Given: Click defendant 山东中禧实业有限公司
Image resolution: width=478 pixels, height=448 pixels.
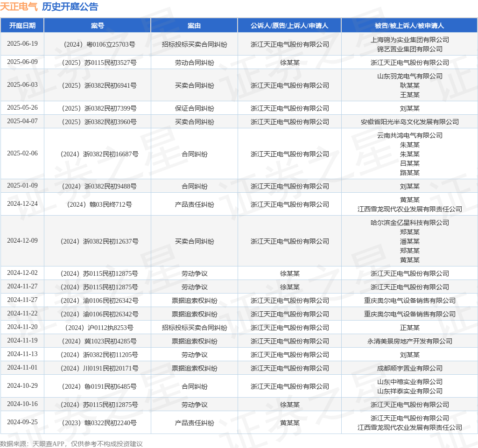Looking at the screenshot, I should (410, 382).
